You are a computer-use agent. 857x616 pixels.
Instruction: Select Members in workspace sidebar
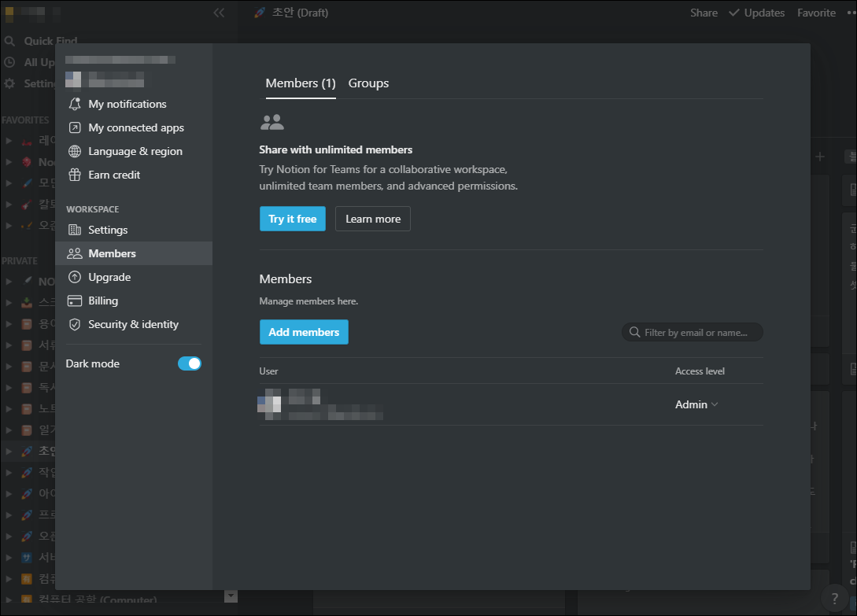pos(134,253)
